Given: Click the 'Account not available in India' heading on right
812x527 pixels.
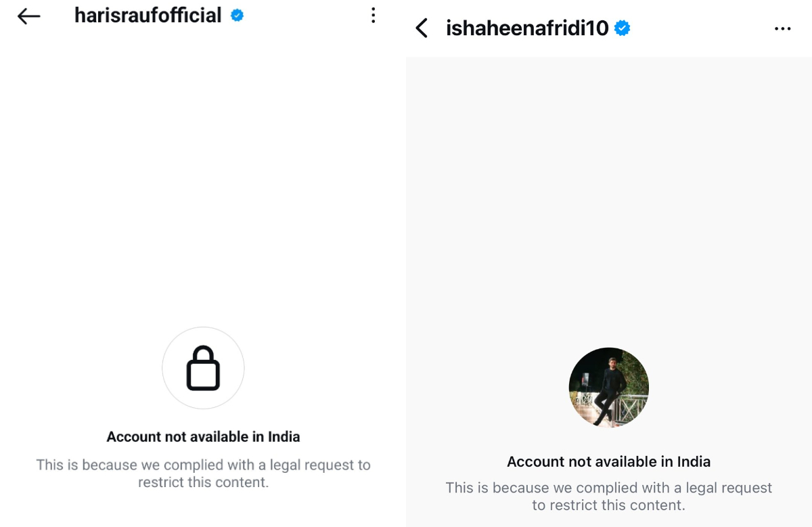Looking at the screenshot, I should [x=608, y=461].
